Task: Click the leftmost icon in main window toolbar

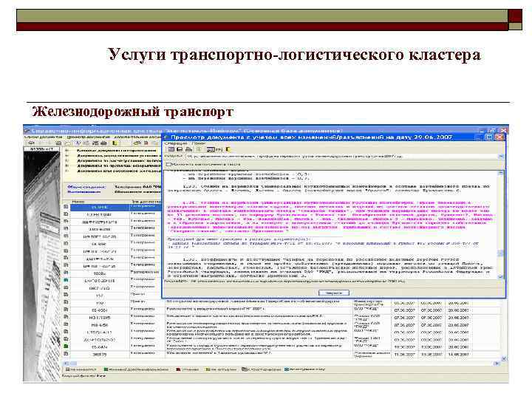Action: coord(31,143)
